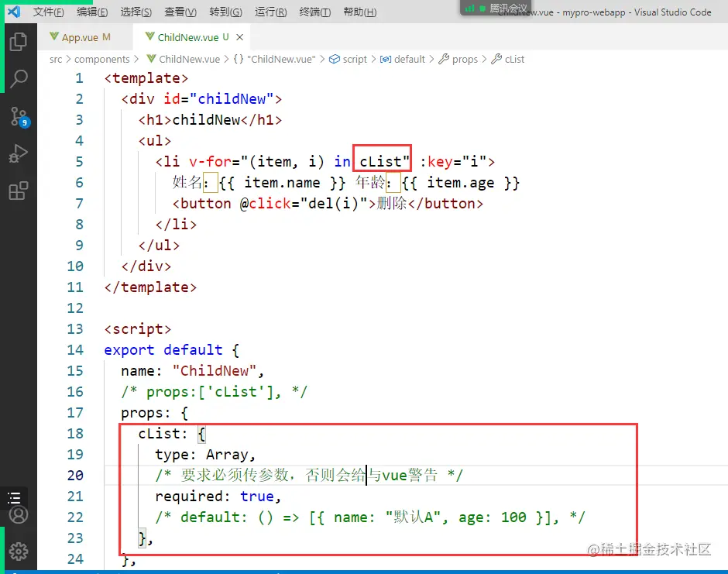
Task: Click the components breadcrumb segment
Action: [101, 60]
